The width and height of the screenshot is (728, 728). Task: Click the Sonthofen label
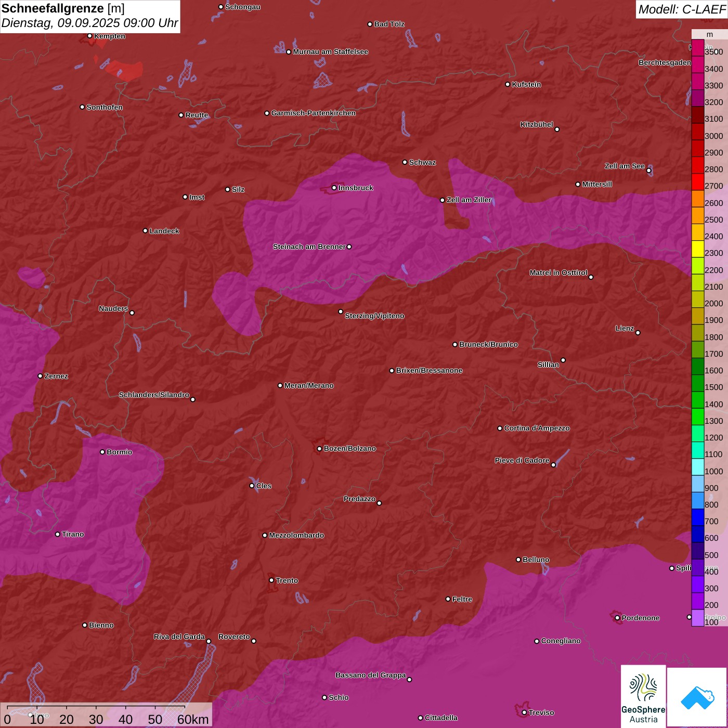click(105, 107)
